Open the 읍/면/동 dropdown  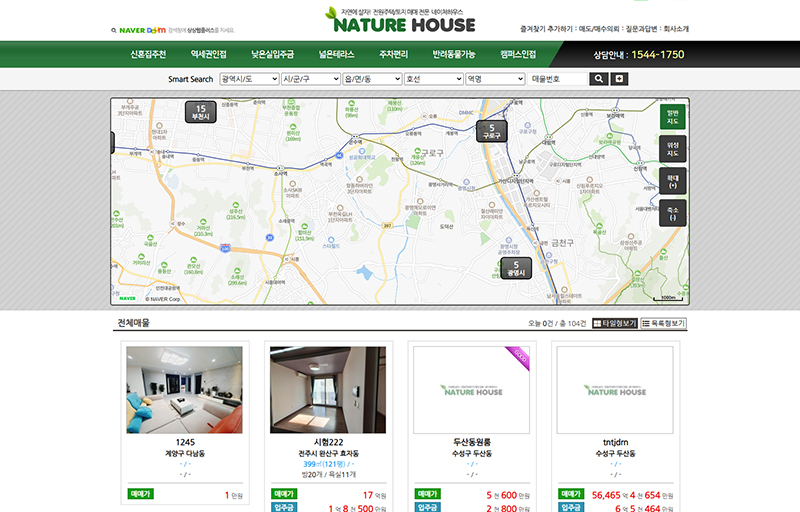372,79
